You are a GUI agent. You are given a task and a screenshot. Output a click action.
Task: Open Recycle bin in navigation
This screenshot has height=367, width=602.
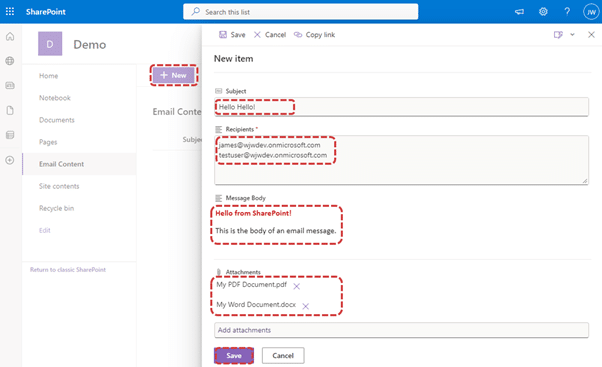pos(56,208)
